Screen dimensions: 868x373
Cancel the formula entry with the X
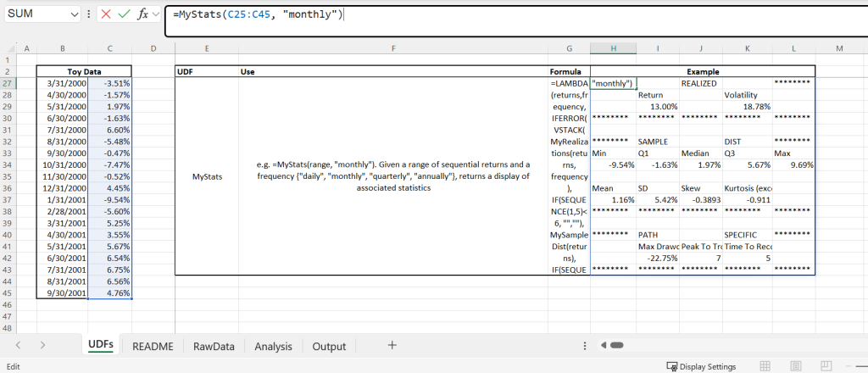coord(106,14)
